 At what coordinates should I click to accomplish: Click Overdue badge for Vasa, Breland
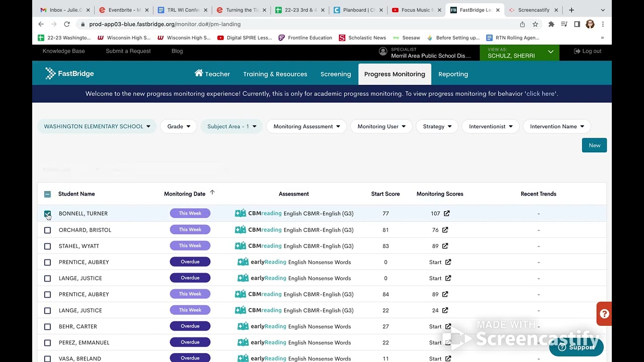pos(190,358)
